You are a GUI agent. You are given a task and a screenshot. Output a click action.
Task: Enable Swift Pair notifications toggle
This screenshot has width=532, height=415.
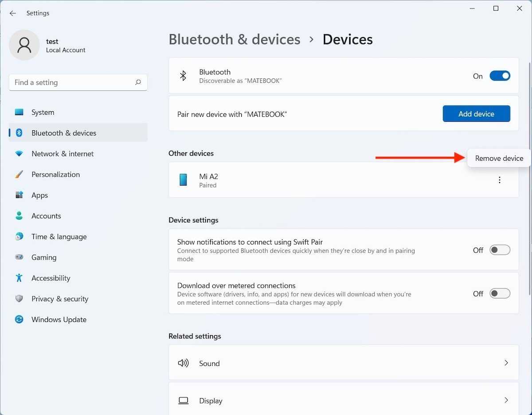point(500,250)
